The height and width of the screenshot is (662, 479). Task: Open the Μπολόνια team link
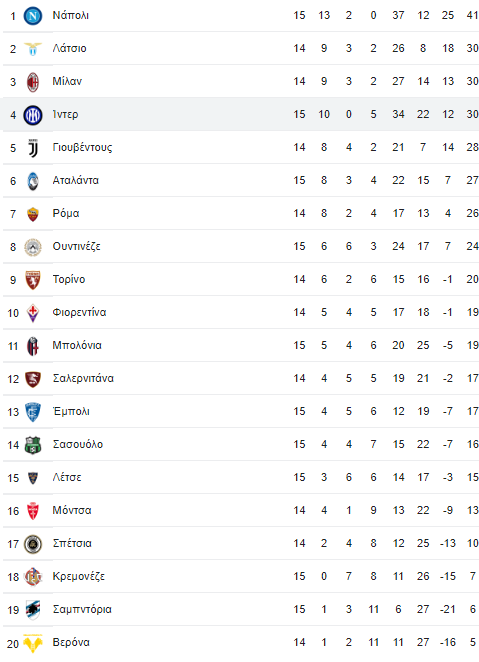point(77,345)
